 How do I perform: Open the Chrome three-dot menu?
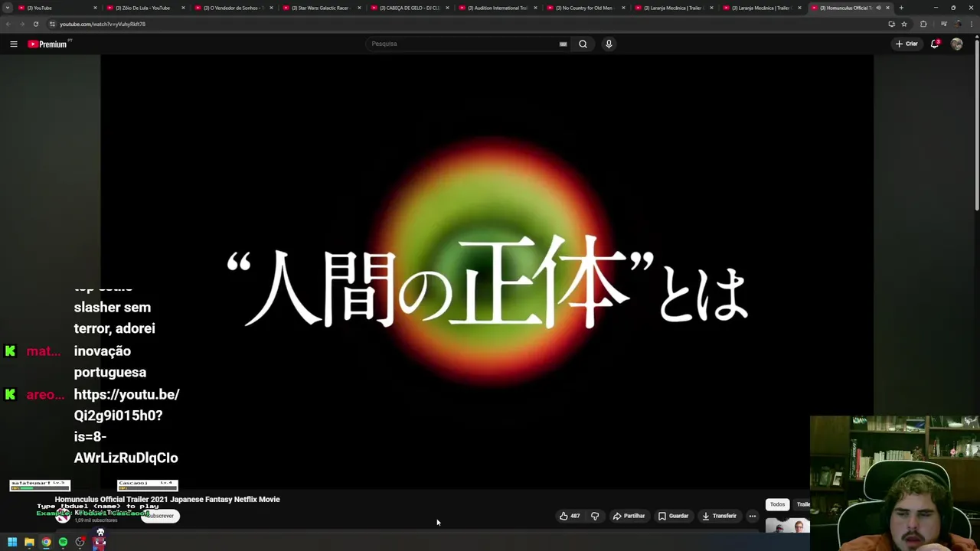(x=972, y=24)
